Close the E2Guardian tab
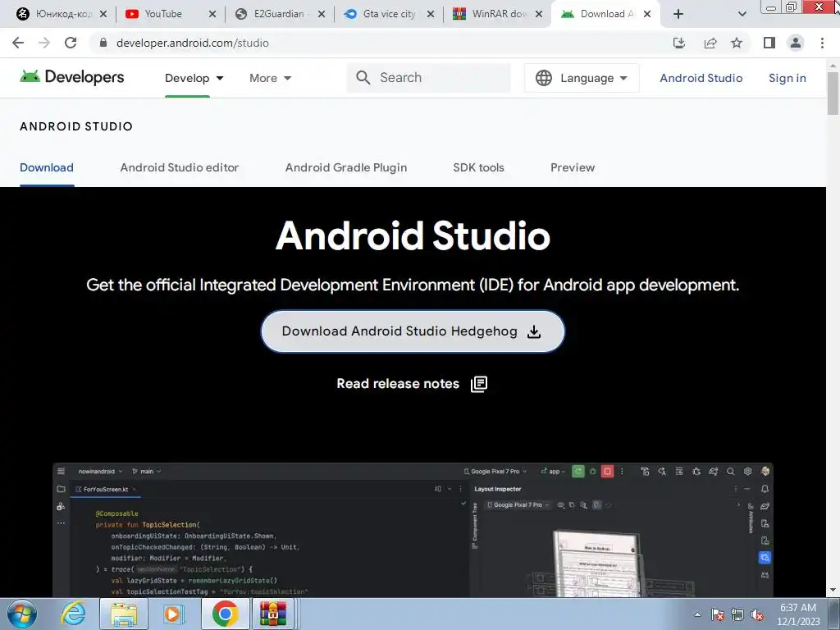This screenshot has height=630, width=840. [x=321, y=14]
